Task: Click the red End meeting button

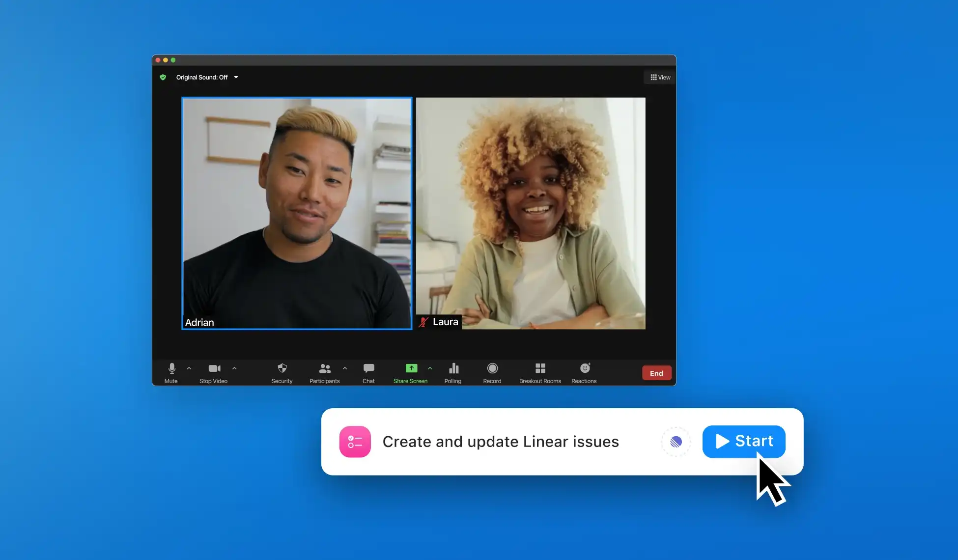Action: click(x=656, y=373)
